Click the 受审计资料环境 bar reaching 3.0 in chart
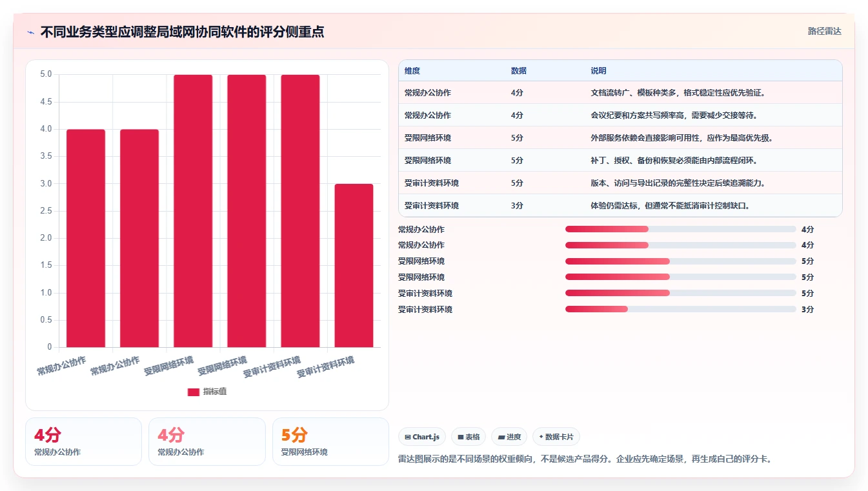 pos(354,265)
